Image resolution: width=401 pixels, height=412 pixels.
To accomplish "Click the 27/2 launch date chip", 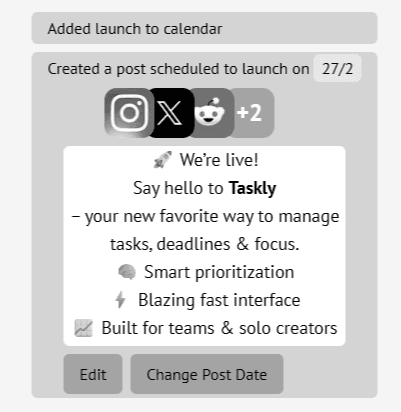I will 337,69.
